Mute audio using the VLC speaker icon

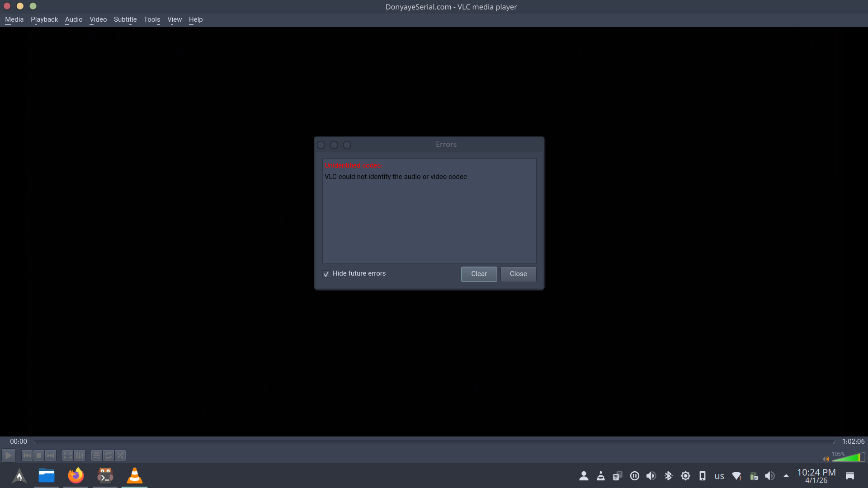coord(826,459)
